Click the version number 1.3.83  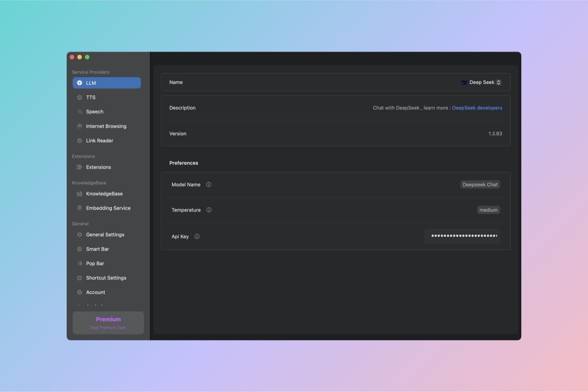(x=495, y=134)
